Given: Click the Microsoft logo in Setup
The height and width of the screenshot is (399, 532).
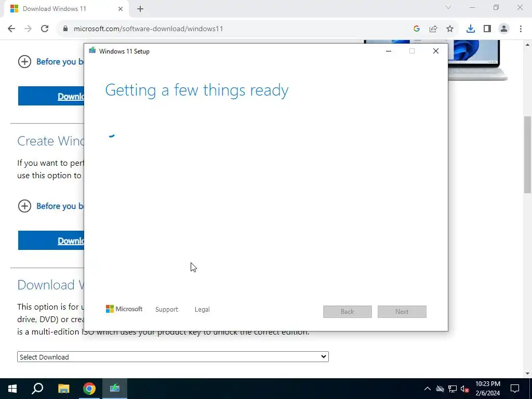Looking at the screenshot, I should [124, 309].
